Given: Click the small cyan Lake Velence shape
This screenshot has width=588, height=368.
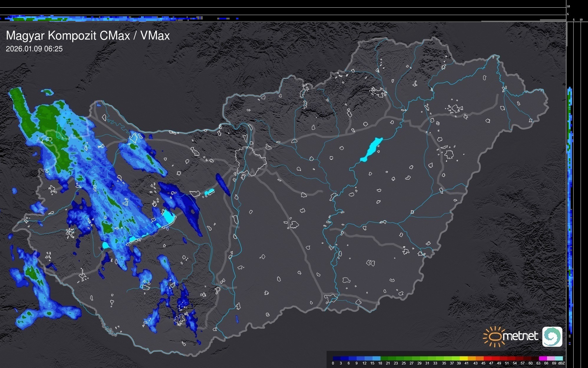Looking at the screenshot, I should pos(209,192).
